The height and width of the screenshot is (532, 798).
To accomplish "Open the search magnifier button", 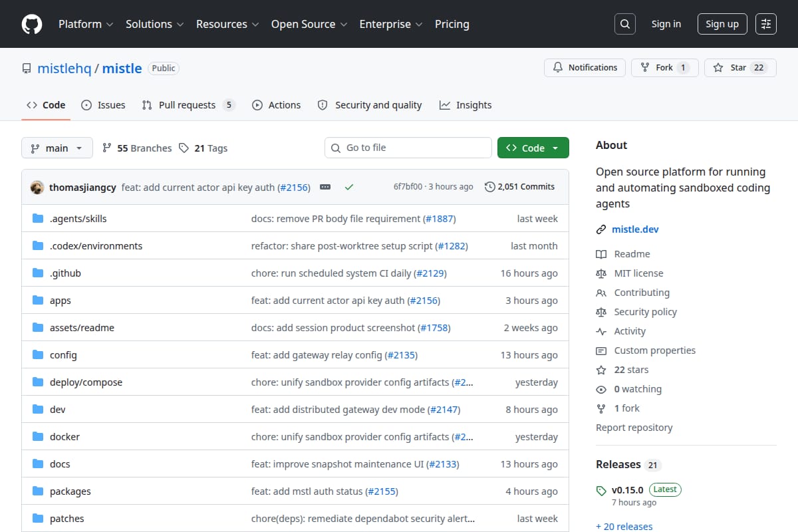I will click(x=624, y=24).
